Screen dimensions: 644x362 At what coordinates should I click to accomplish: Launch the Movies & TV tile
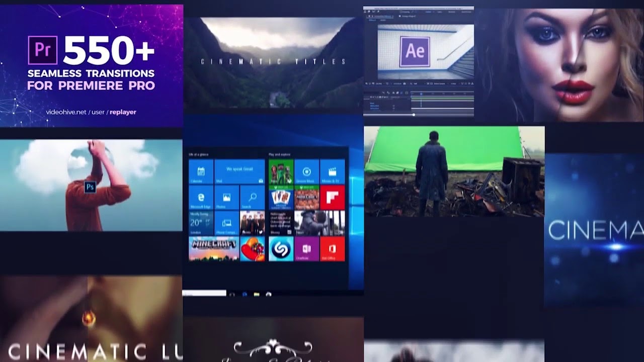click(332, 172)
